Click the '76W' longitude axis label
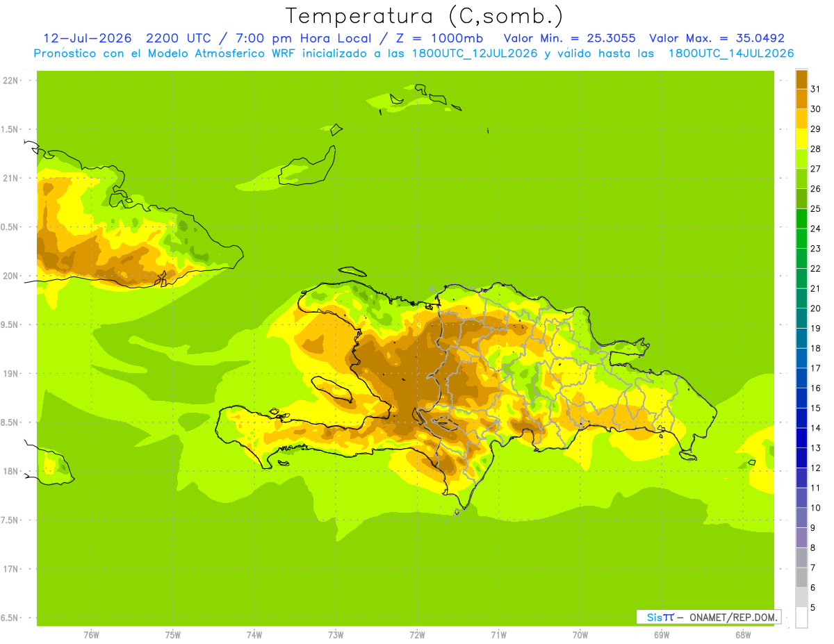 91,634
